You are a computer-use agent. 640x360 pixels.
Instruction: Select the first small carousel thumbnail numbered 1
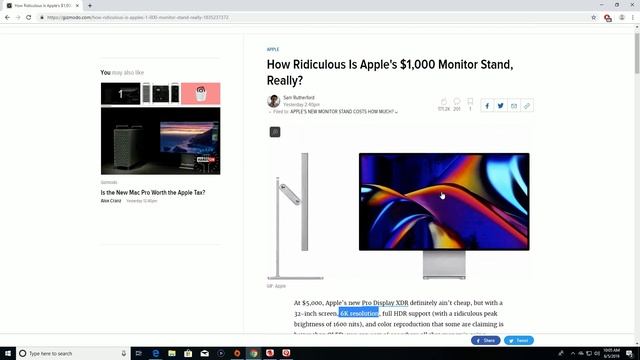(x=120, y=93)
